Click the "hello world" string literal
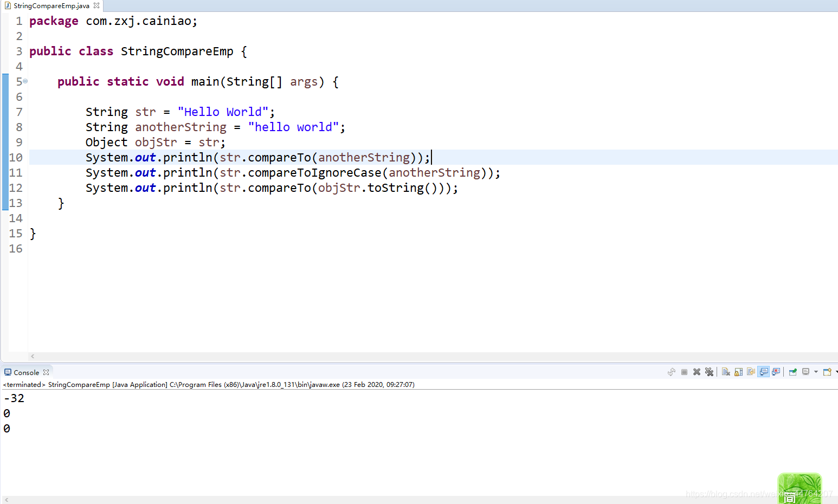This screenshot has height=504, width=838. pos(293,127)
